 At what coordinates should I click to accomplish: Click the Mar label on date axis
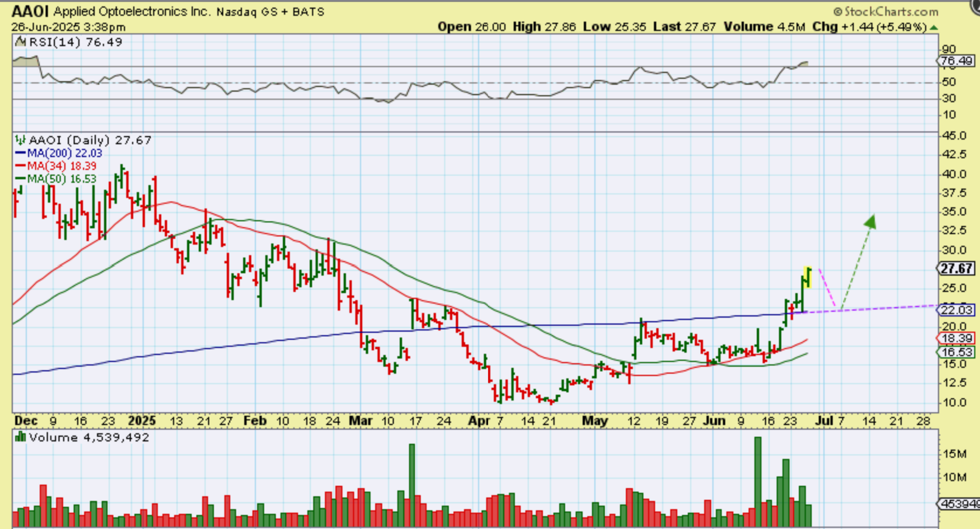(x=361, y=421)
